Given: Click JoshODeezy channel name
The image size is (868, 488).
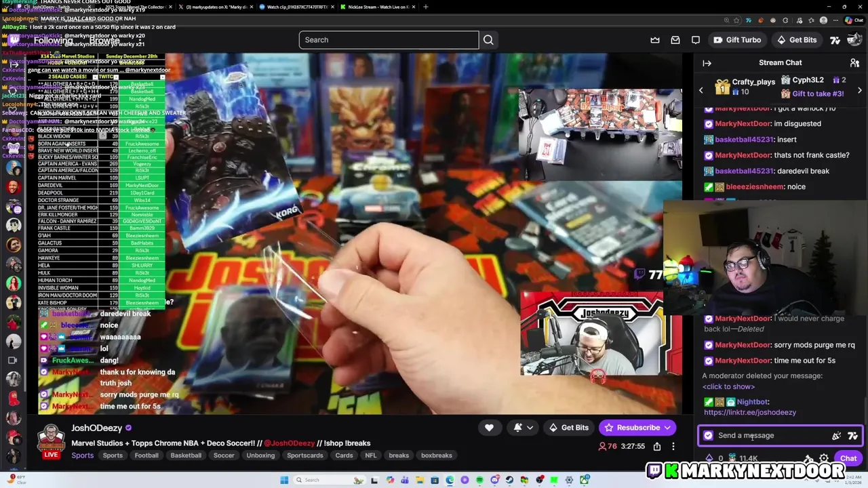Looking at the screenshot, I should tap(97, 428).
